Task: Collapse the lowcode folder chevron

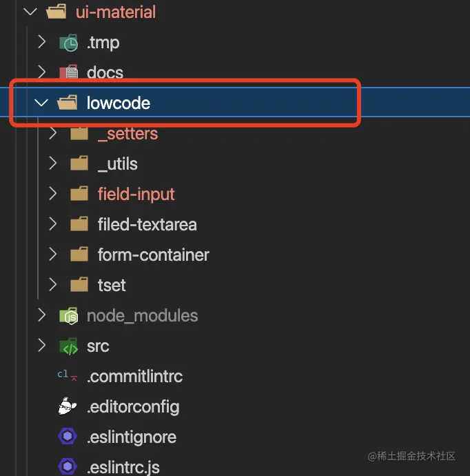Action: click(x=41, y=103)
